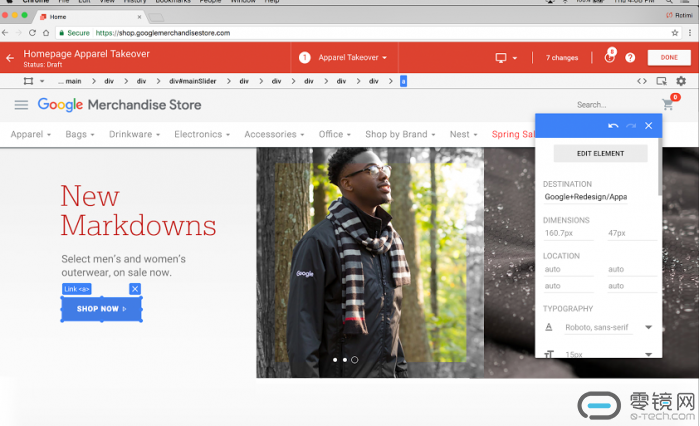Open the hamburger menu of Merchandise Store

(21, 105)
